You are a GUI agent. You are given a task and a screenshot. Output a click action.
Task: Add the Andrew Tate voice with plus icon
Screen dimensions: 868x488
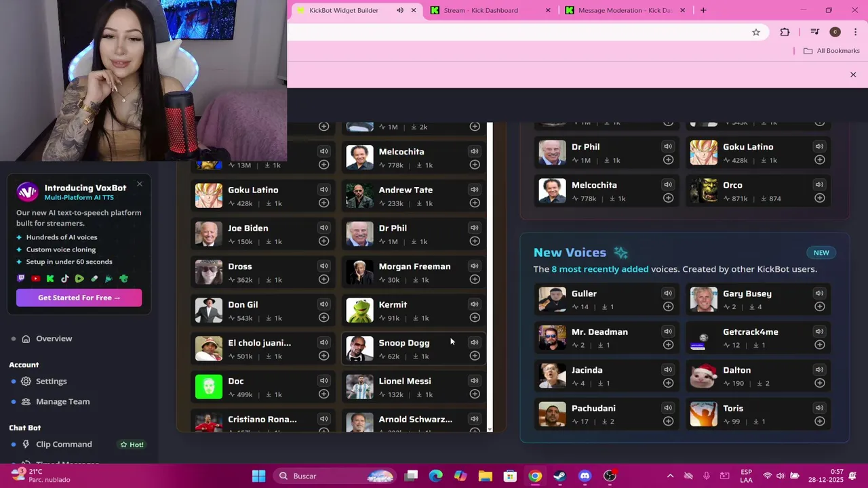475,203
